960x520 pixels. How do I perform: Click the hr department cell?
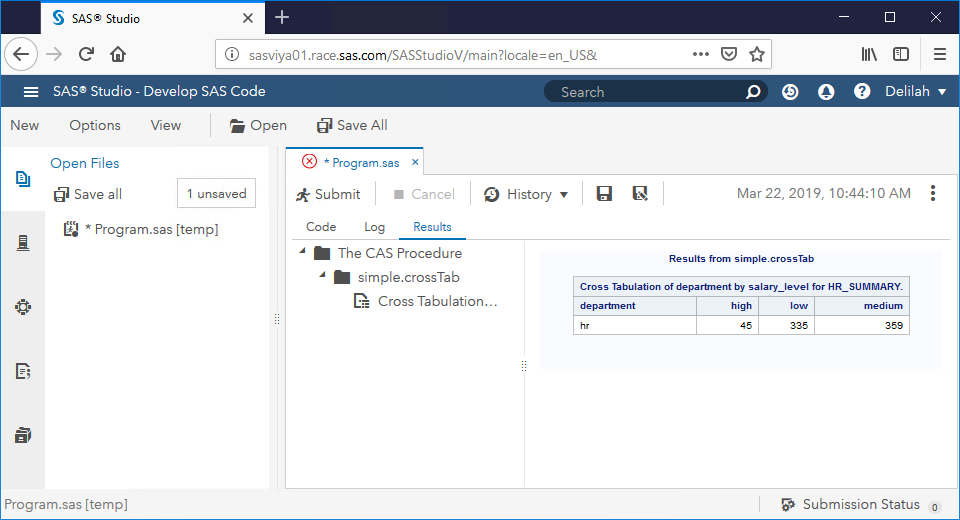pyautogui.click(x=635, y=325)
